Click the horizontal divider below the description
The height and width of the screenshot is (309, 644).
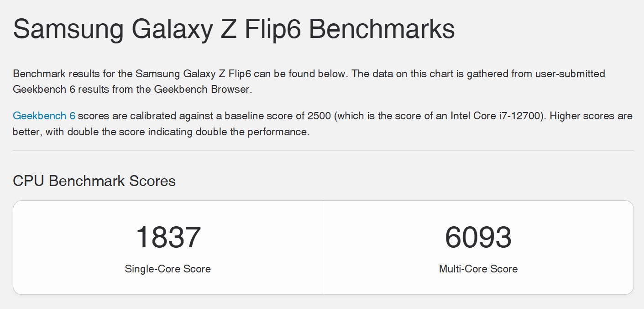(x=323, y=150)
